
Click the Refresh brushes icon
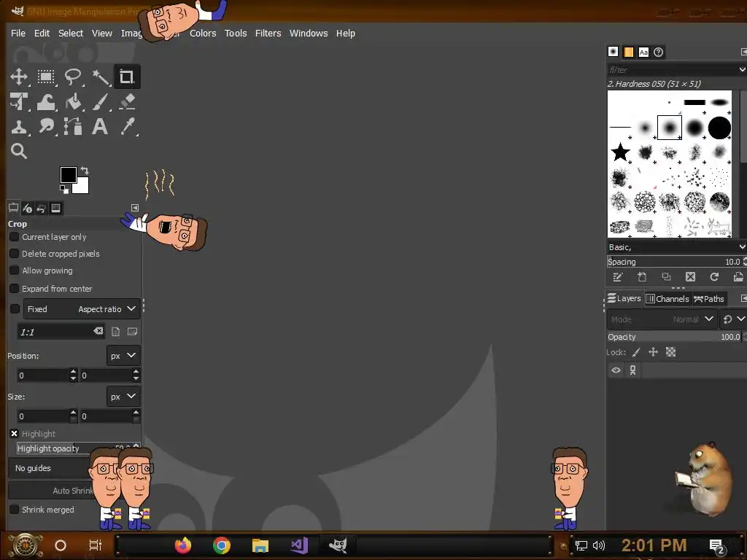[x=714, y=277]
